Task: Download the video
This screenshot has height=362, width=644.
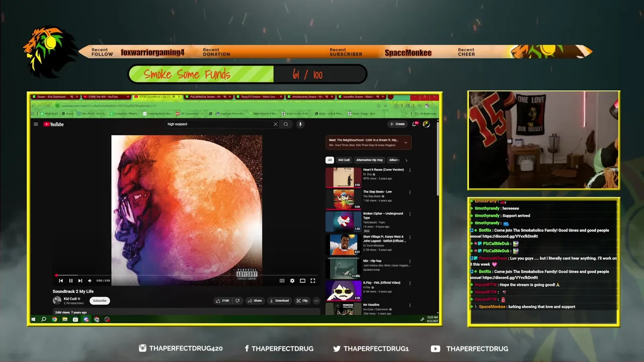Action: [279, 301]
